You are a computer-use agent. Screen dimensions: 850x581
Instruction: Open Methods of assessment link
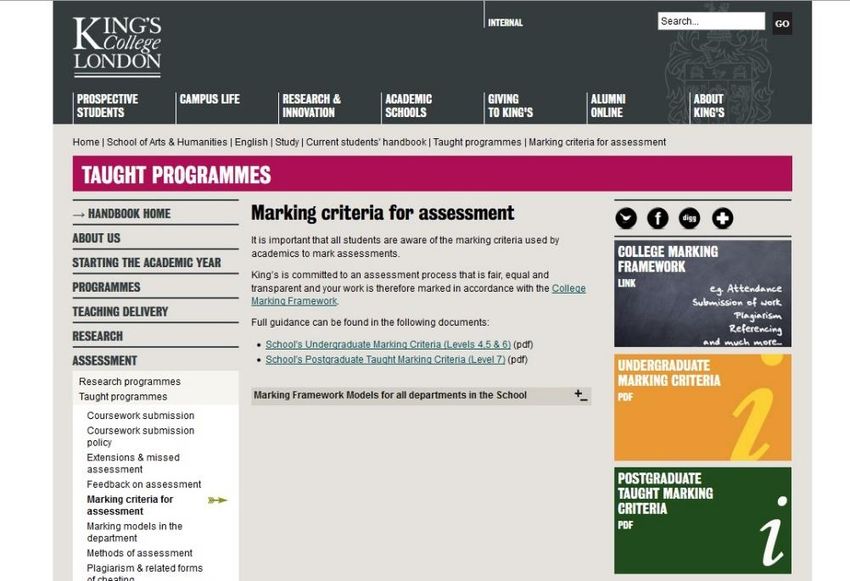click(x=139, y=553)
